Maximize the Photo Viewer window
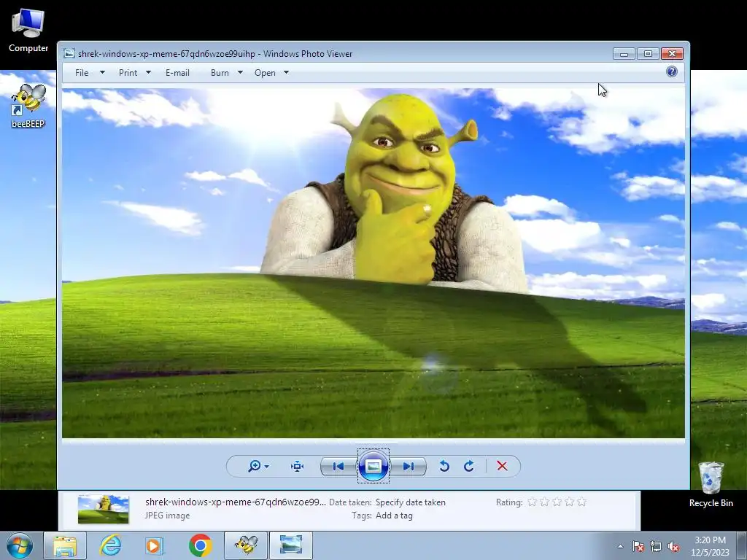 click(x=648, y=54)
